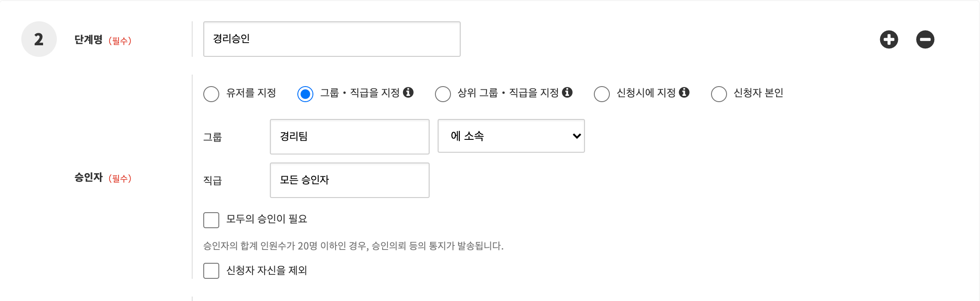Click the plus icon to add a step
980x301 pixels.
pos(889,40)
